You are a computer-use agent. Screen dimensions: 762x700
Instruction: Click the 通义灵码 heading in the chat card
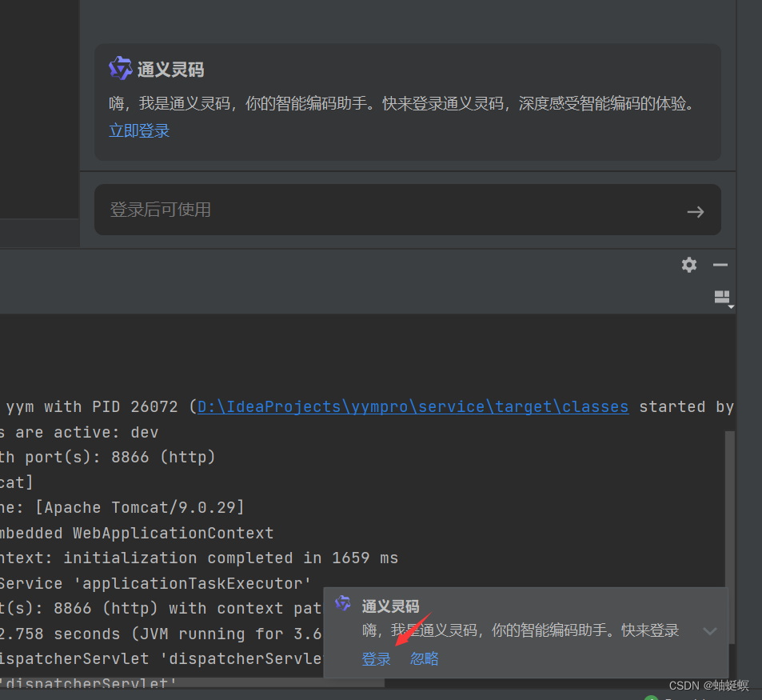click(170, 69)
